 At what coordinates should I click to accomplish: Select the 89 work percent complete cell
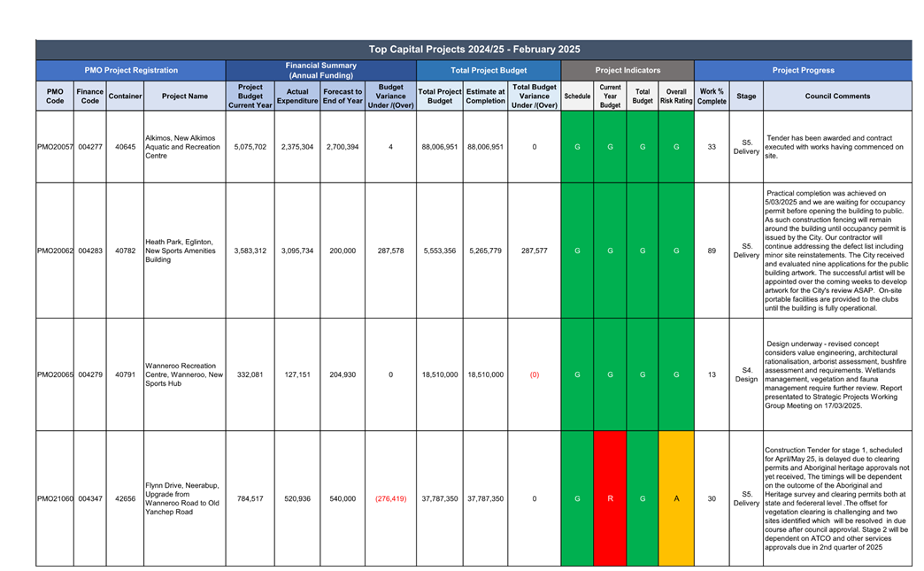(x=712, y=251)
